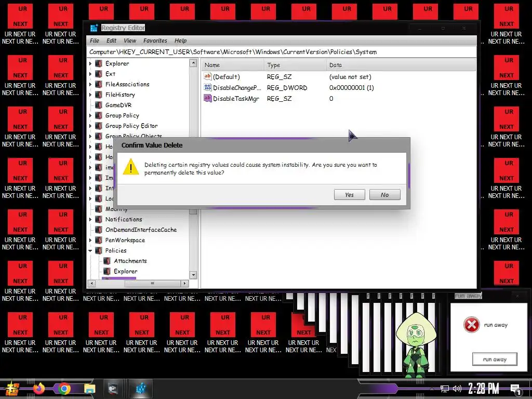Select the Policies folder icon
This screenshot has height=399, width=532.
click(99, 251)
